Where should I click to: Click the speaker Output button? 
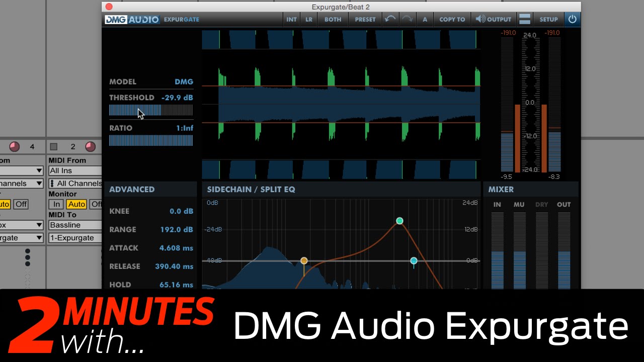click(x=493, y=19)
